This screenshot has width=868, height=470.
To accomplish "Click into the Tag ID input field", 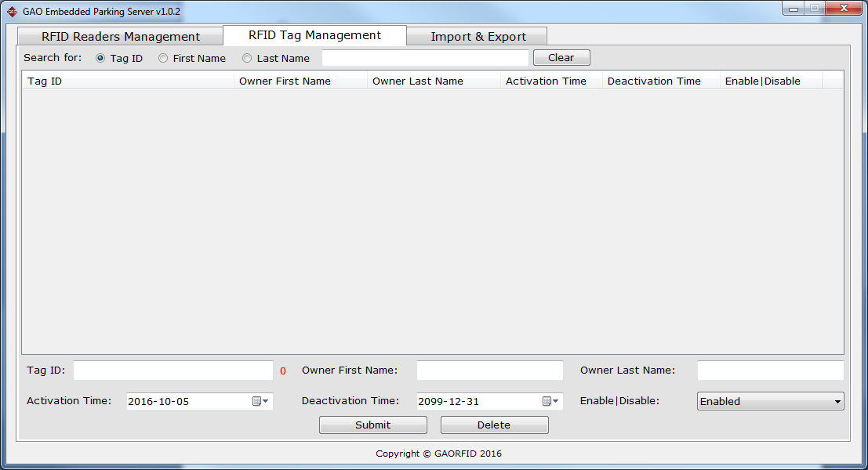I will tap(173, 371).
